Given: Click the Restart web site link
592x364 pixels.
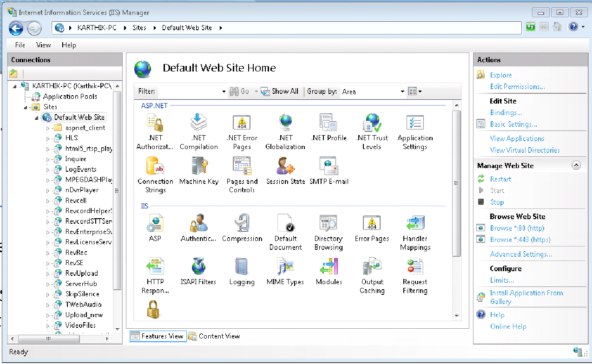Looking at the screenshot, I should click(x=500, y=179).
